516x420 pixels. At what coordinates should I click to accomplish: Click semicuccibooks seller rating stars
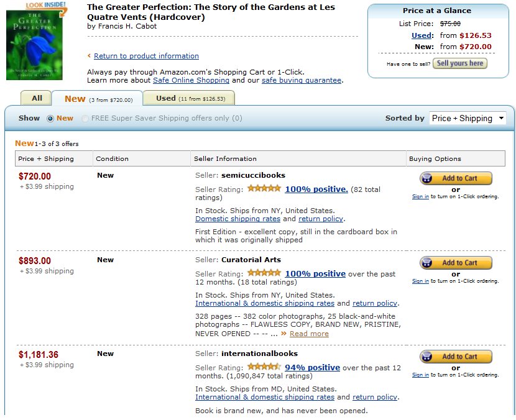coord(264,189)
